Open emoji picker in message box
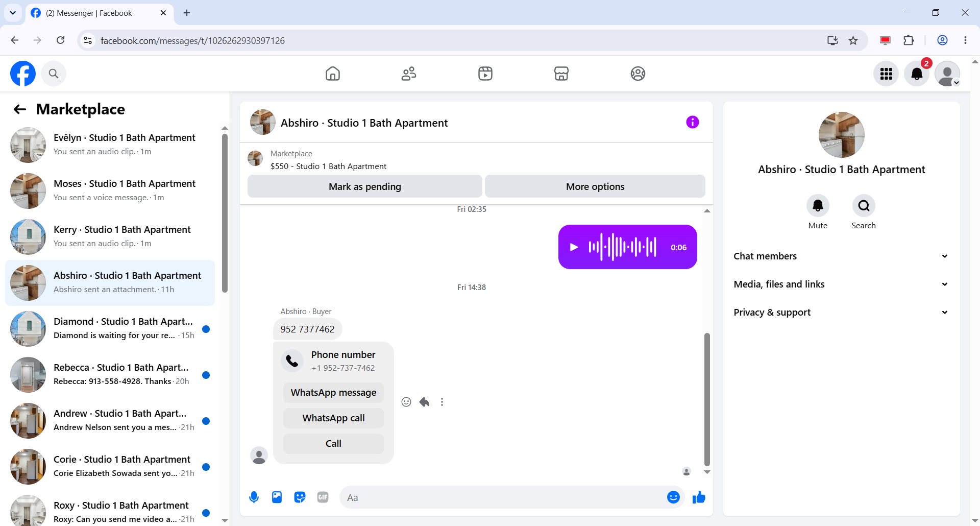Screen dimensions: 980x526 click(x=673, y=497)
